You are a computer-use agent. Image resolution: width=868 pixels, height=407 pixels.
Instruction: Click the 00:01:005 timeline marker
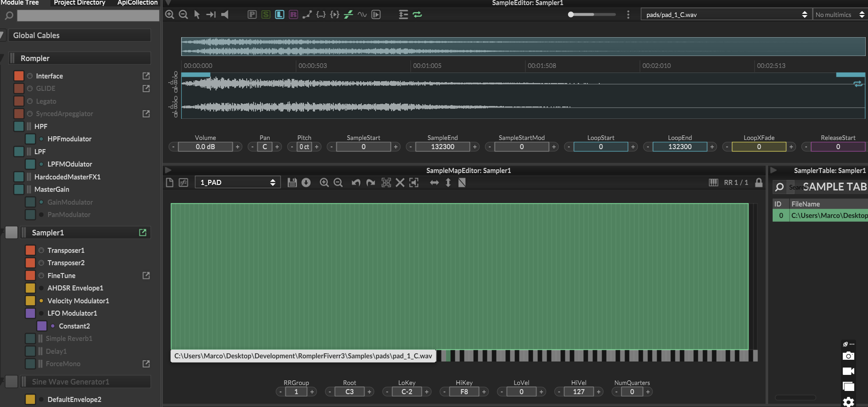click(427, 66)
